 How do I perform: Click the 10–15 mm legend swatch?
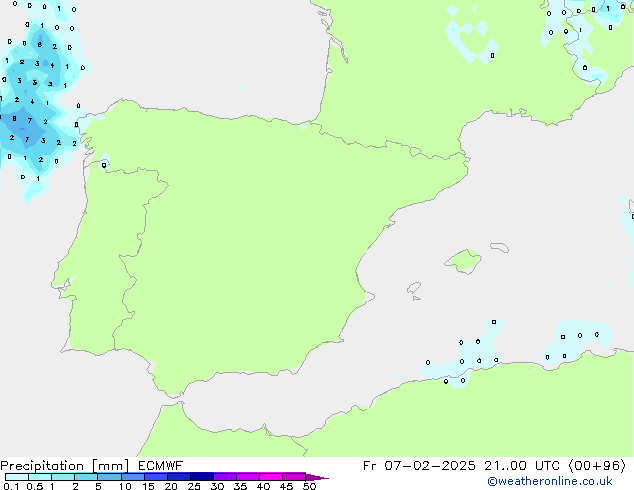(133, 477)
